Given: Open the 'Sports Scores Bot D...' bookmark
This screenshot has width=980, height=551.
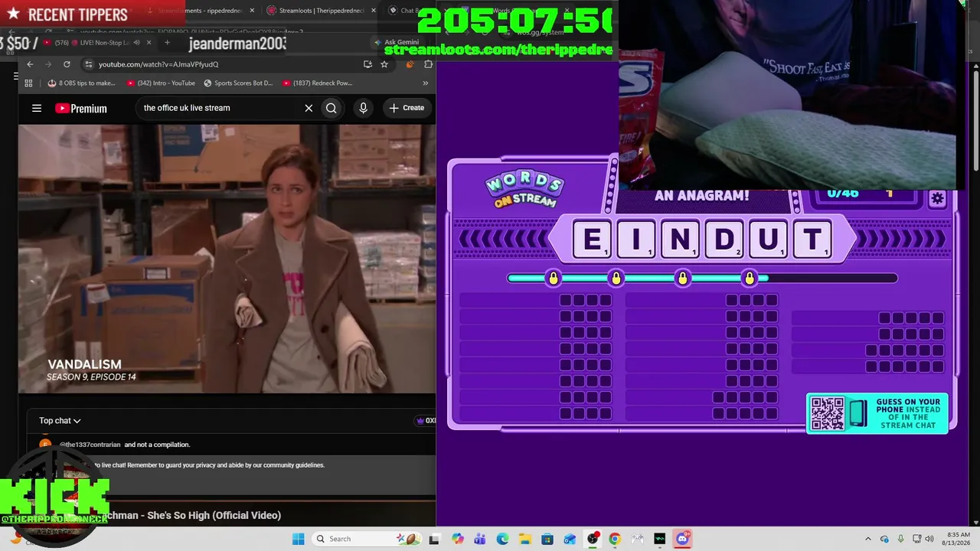Looking at the screenshot, I should point(237,83).
